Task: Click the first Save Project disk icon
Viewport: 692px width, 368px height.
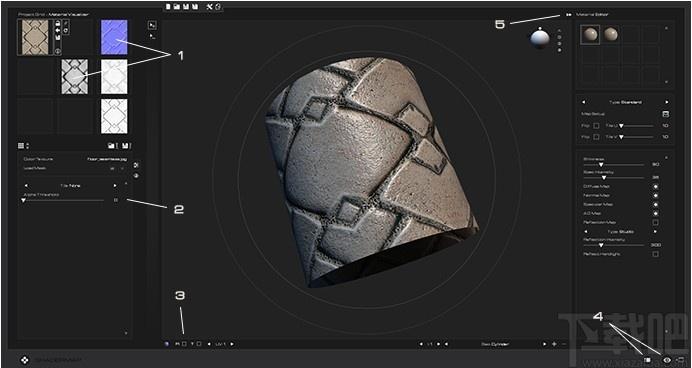Action: point(186,7)
